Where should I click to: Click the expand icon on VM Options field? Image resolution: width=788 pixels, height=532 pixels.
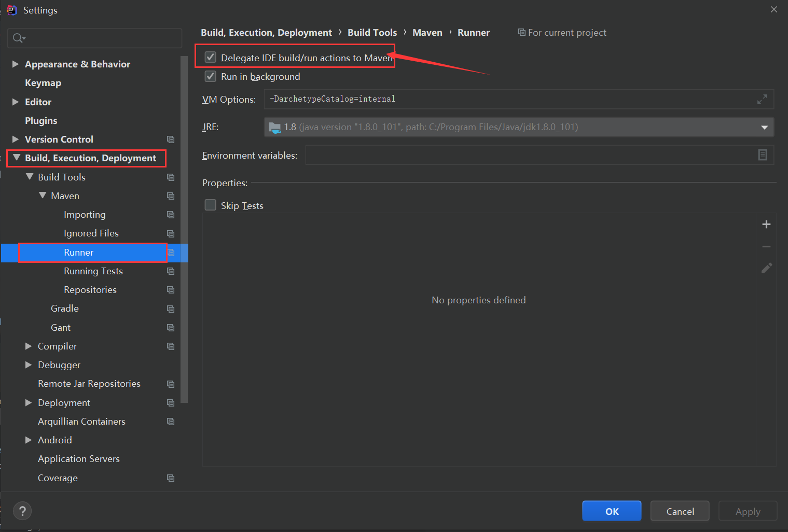tap(762, 99)
